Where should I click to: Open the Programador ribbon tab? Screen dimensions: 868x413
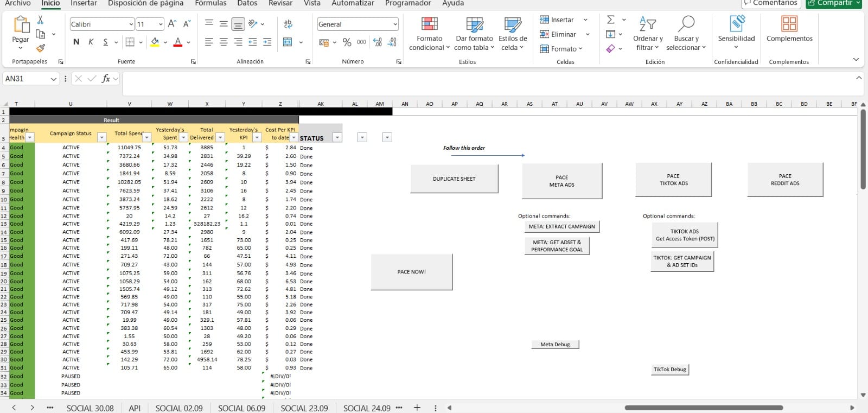(x=408, y=3)
